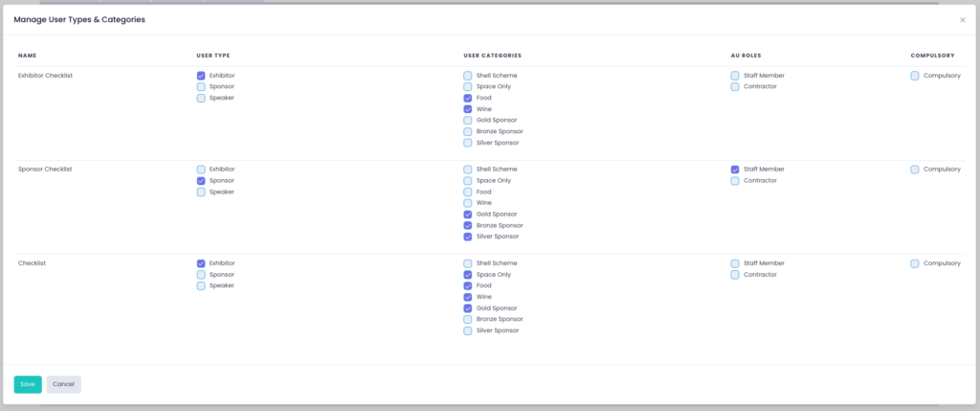Uncheck Exhibitor for Exhibitor Checklist
Screen dimensions: 980x411
pyautogui.click(x=201, y=76)
